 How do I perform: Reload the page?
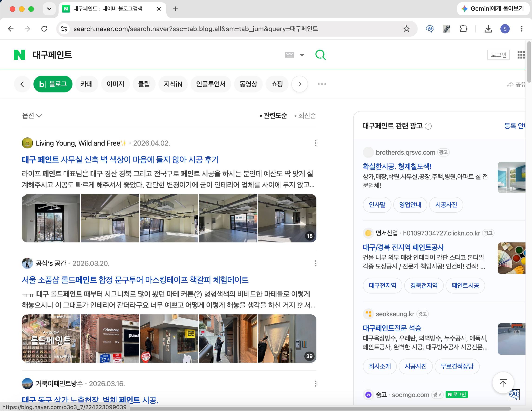(44, 29)
